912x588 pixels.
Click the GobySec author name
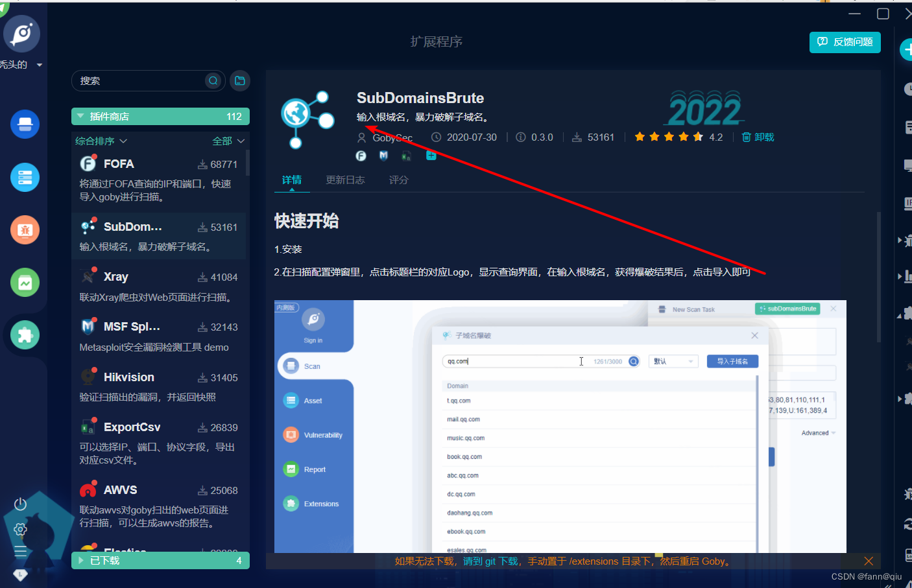click(x=392, y=137)
